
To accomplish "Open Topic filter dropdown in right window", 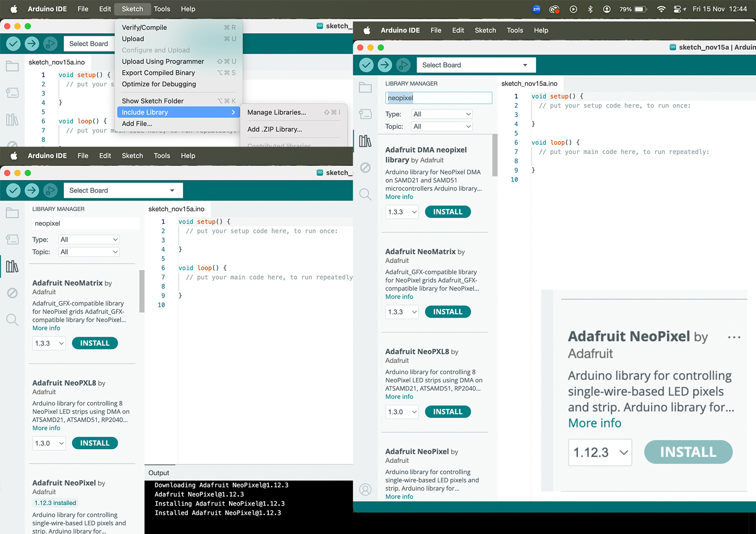I will (x=442, y=127).
